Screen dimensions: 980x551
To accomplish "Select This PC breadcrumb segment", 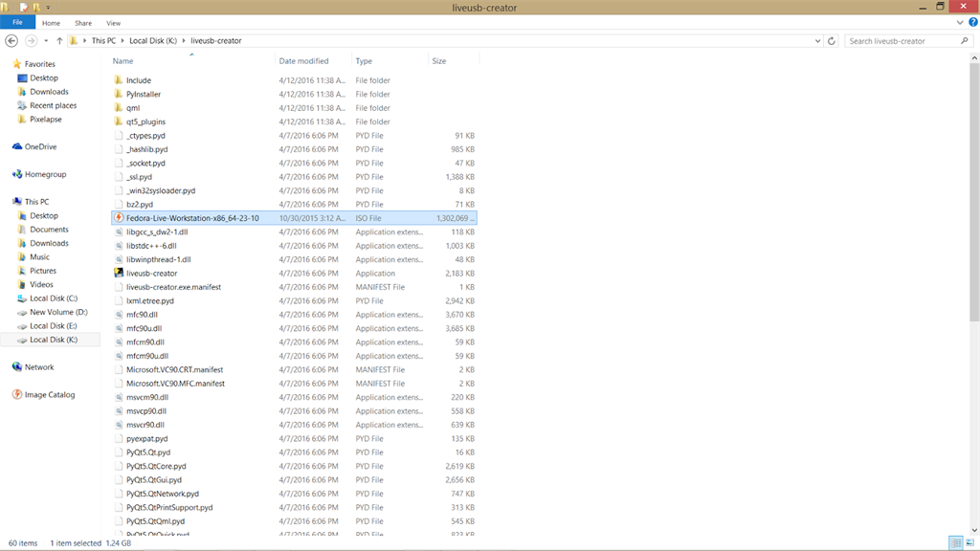I will [103, 40].
